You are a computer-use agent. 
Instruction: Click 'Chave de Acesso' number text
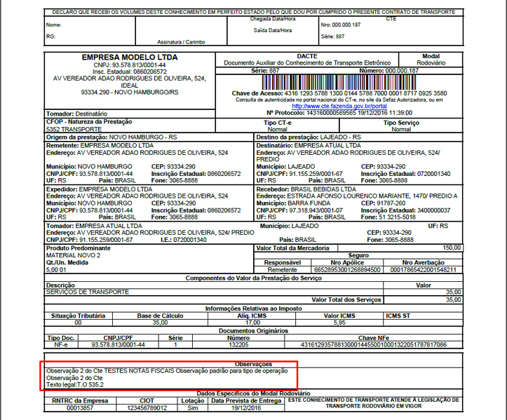(x=366, y=93)
